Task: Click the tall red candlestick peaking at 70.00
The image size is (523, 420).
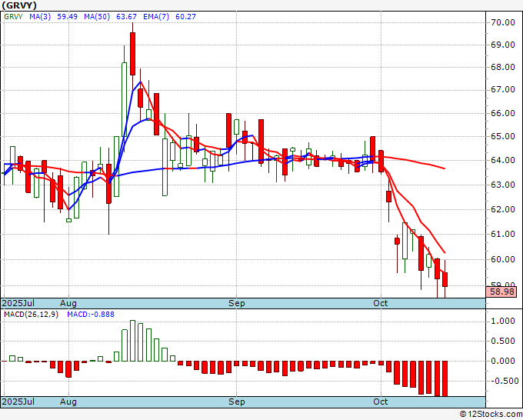Action: (132, 54)
